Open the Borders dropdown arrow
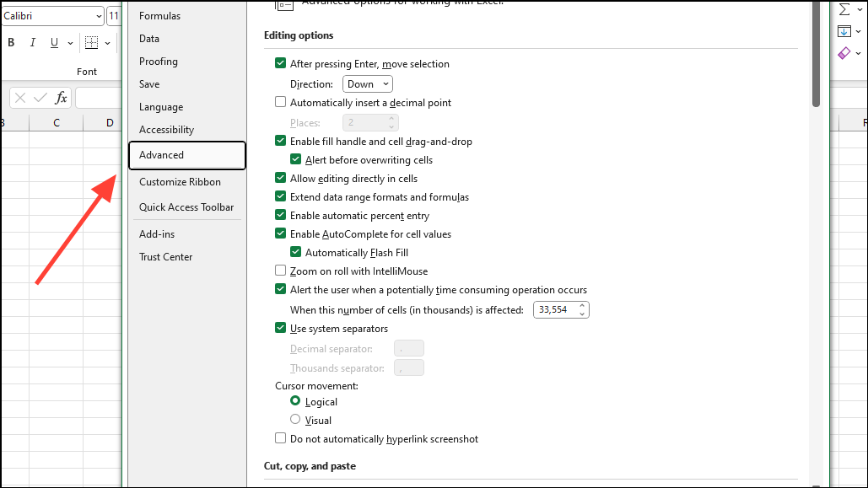 click(106, 43)
